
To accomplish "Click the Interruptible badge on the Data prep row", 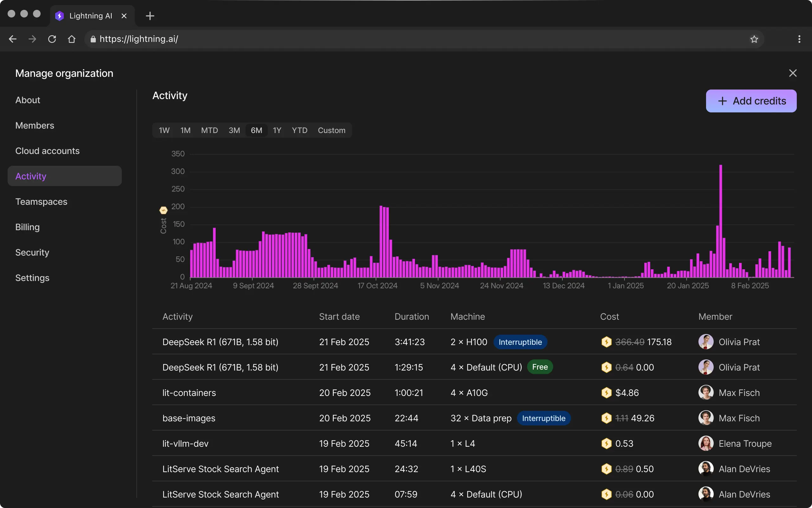I will point(544,418).
